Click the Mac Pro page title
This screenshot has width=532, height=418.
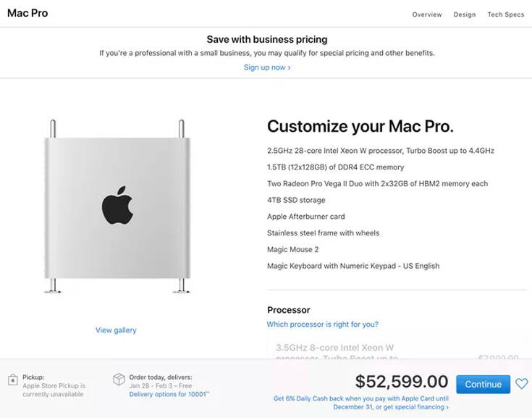(x=28, y=14)
